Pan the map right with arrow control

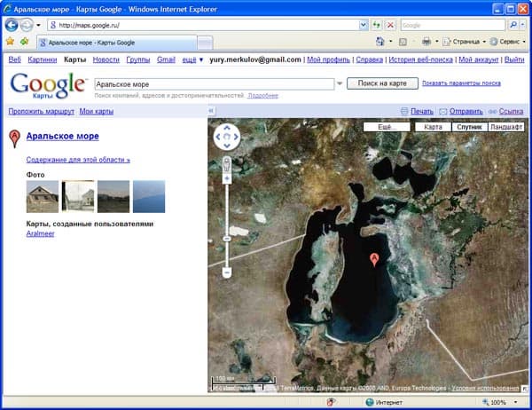point(236,137)
